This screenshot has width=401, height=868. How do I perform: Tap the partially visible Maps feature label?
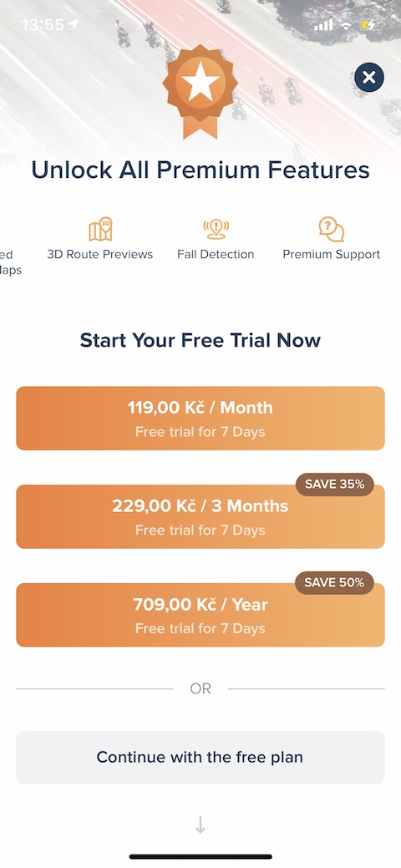pyautogui.click(x=11, y=262)
